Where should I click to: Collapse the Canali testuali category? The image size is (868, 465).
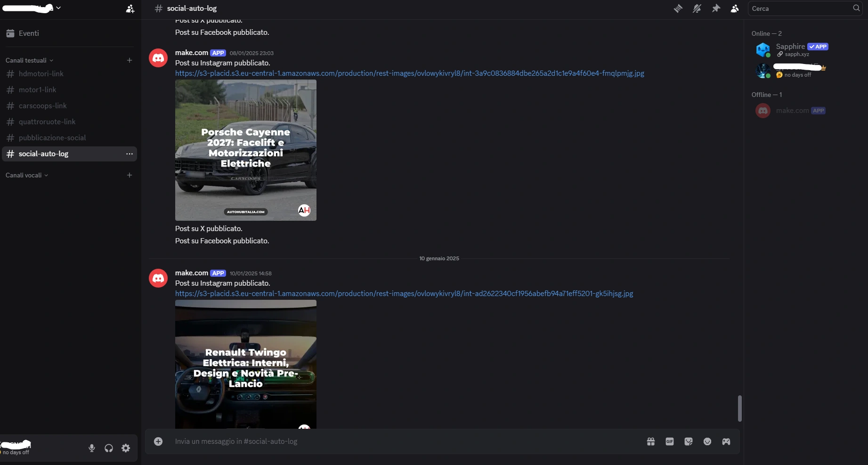tap(29, 60)
